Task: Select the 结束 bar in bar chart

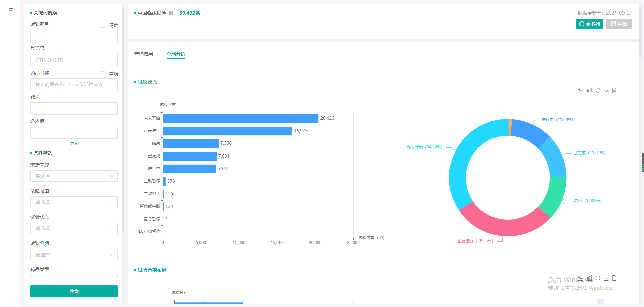Action: click(191, 143)
